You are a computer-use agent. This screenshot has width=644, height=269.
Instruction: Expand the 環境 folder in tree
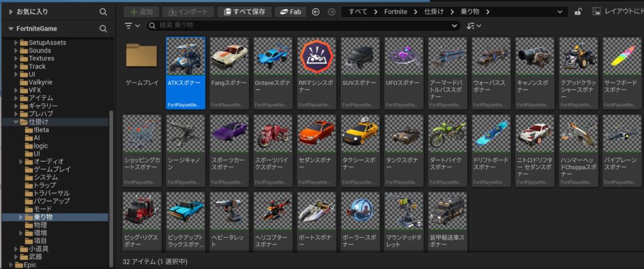21,233
